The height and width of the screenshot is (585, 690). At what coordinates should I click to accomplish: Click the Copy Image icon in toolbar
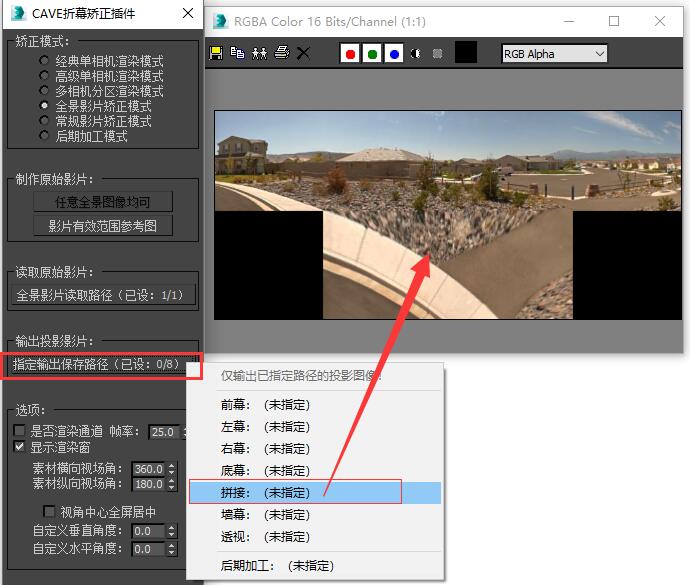click(x=237, y=54)
